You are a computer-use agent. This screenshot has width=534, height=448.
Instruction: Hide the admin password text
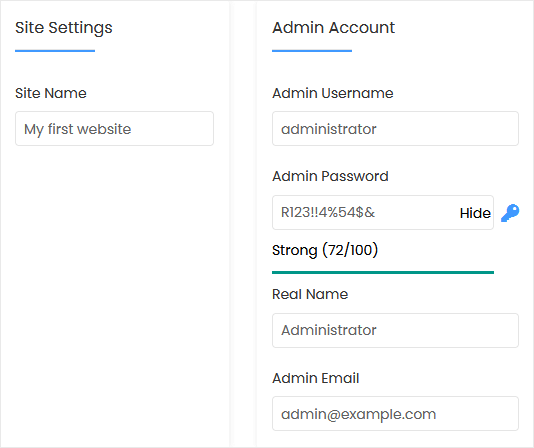[x=475, y=213]
